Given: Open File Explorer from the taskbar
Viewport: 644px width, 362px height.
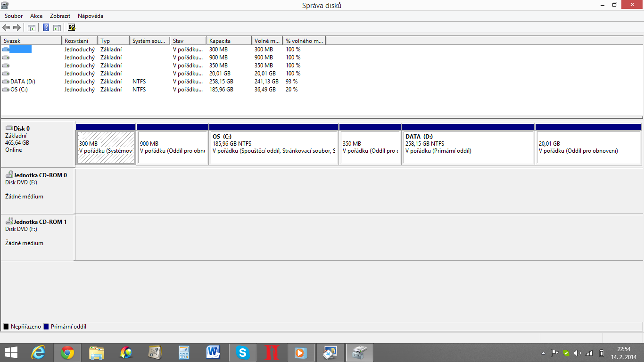Looking at the screenshot, I should pyautogui.click(x=97, y=353).
